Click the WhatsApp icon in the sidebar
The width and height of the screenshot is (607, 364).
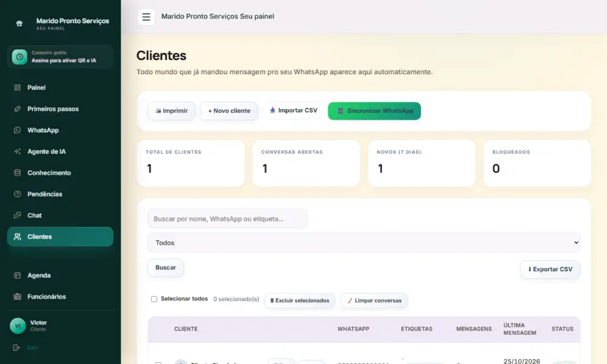[x=18, y=130]
